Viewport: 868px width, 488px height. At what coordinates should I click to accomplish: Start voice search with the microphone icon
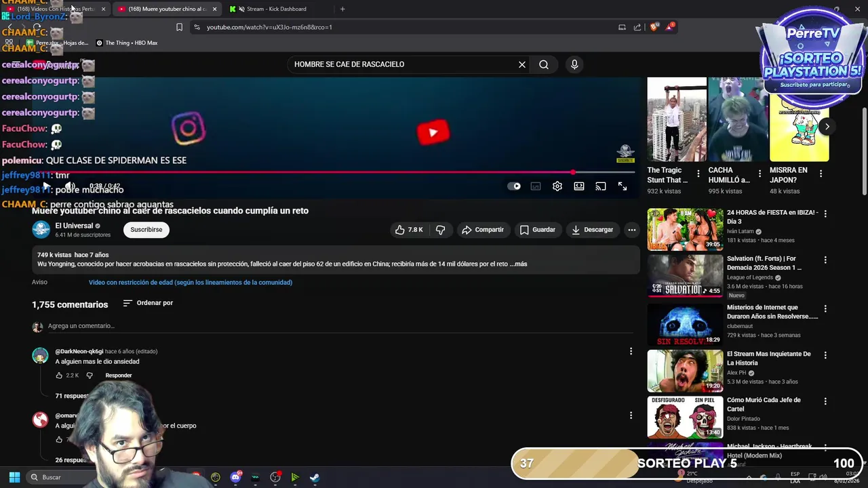coord(574,64)
